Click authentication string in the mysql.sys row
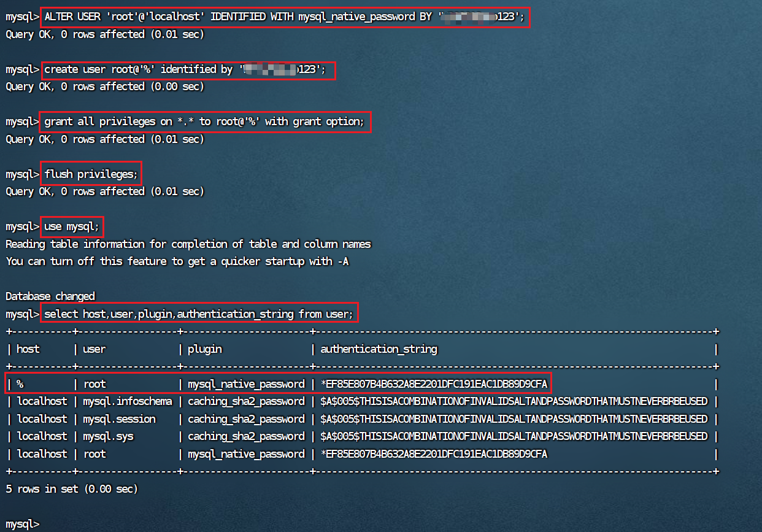 tap(514, 436)
